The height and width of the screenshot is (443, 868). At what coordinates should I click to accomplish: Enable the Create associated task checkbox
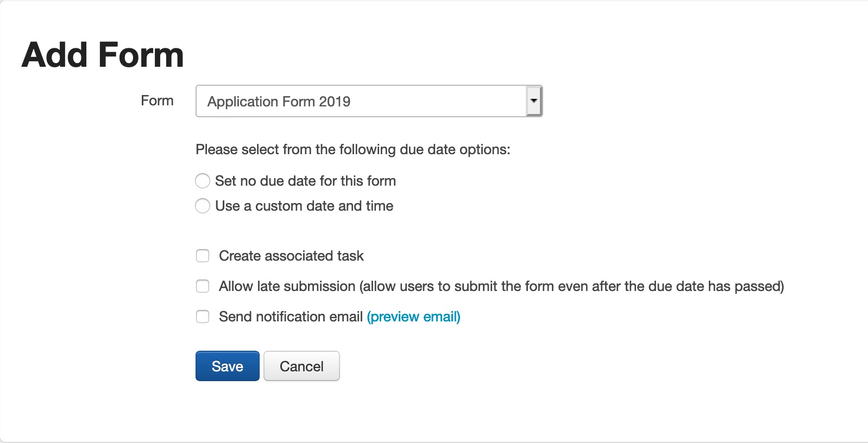click(203, 256)
